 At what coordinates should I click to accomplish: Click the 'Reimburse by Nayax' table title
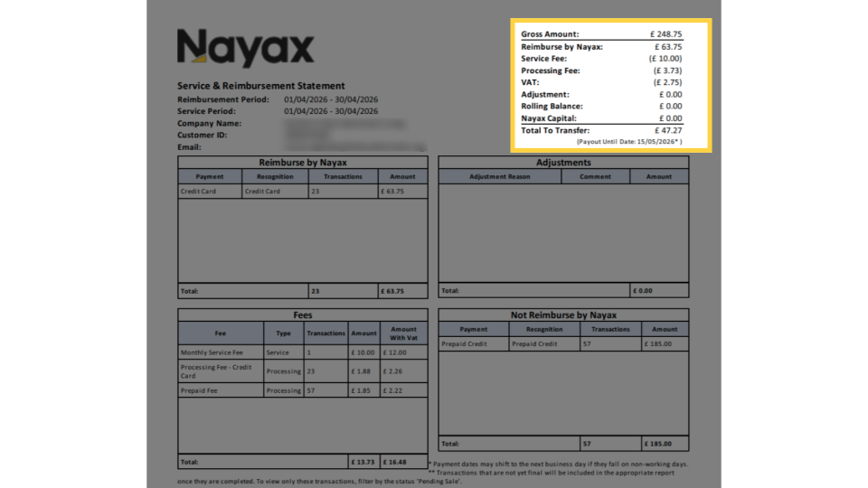[x=303, y=163]
